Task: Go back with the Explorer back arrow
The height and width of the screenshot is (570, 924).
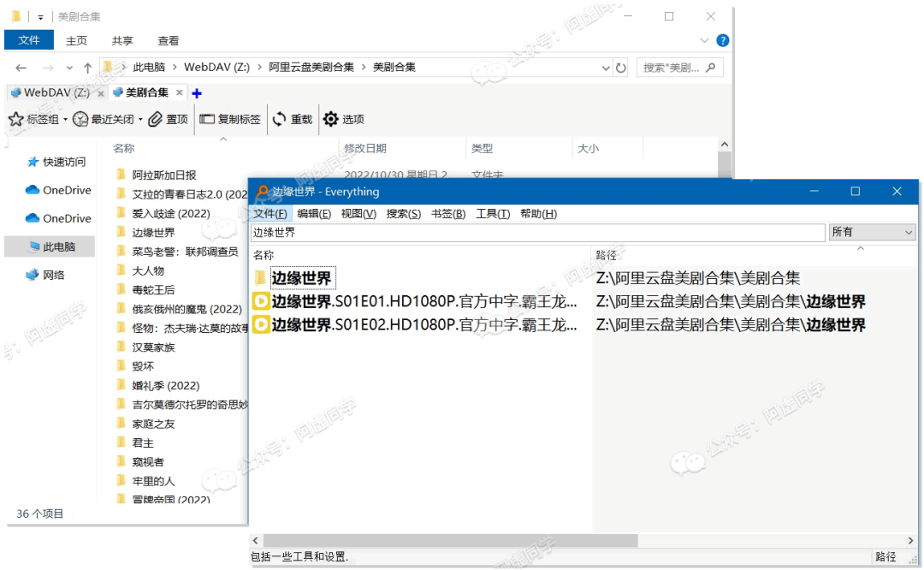Action: (21, 68)
